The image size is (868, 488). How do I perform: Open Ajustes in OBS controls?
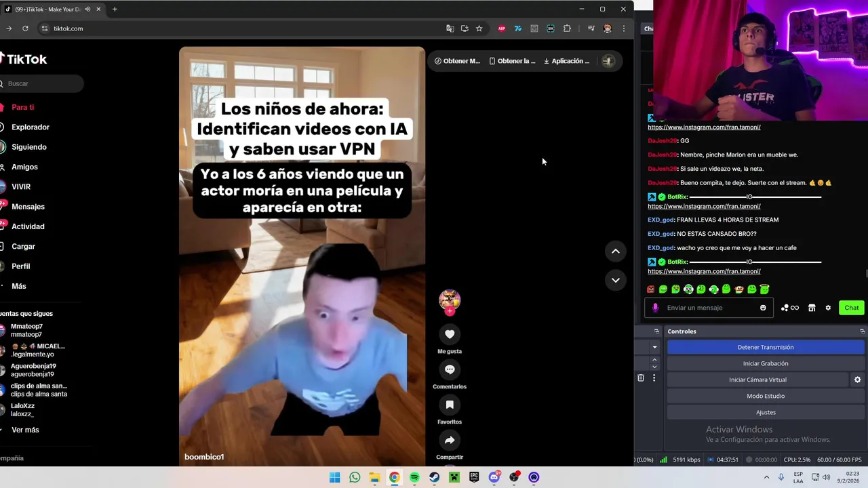click(x=766, y=412)
